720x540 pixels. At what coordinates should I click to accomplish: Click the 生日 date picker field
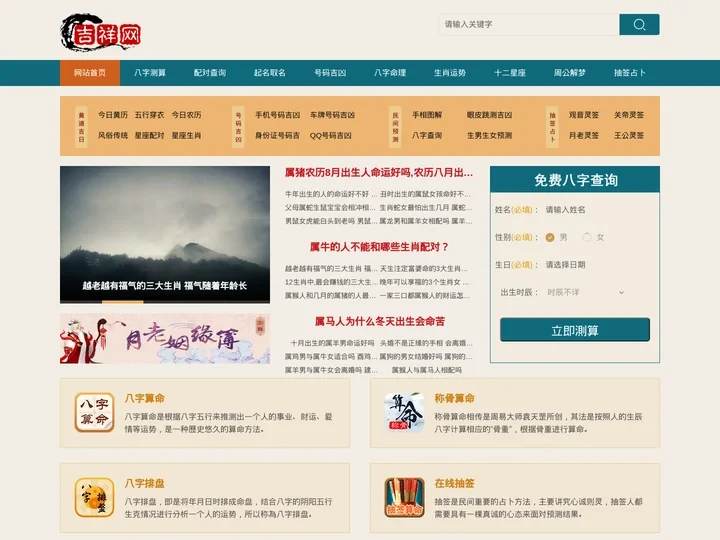click(x=597, y=265)
